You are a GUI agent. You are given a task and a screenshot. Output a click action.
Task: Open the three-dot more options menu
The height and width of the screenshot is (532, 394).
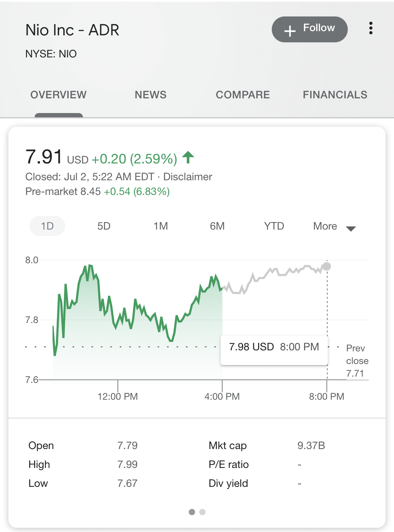point(371,28)
